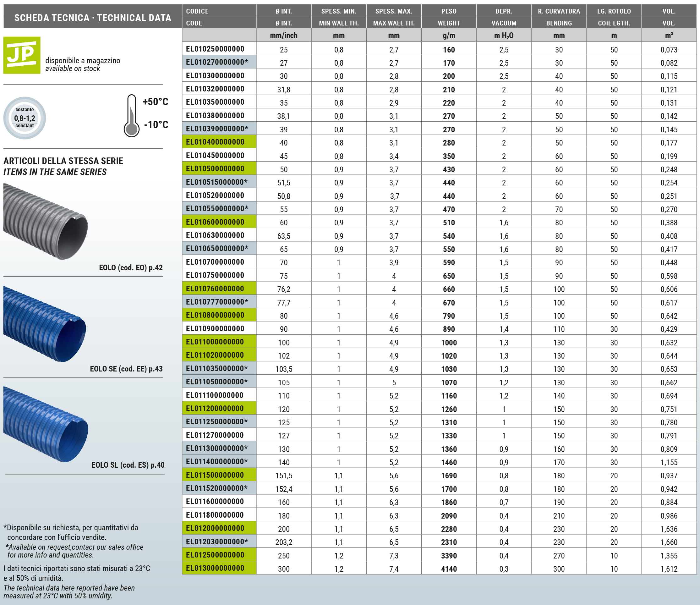Image resolution: width=700 pixels, height=605 pixels.
Task: Click the green JP stock logo
Action: point(22,55)
